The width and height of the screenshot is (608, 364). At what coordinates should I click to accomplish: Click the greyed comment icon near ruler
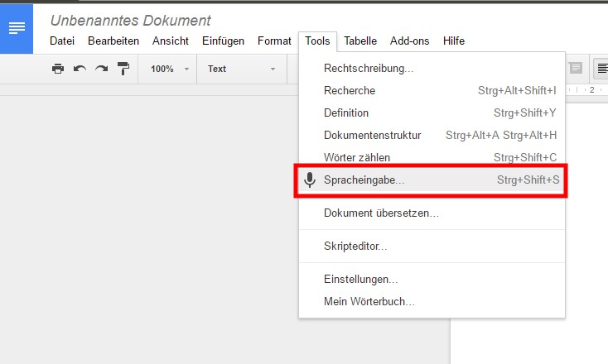[576, 68]
